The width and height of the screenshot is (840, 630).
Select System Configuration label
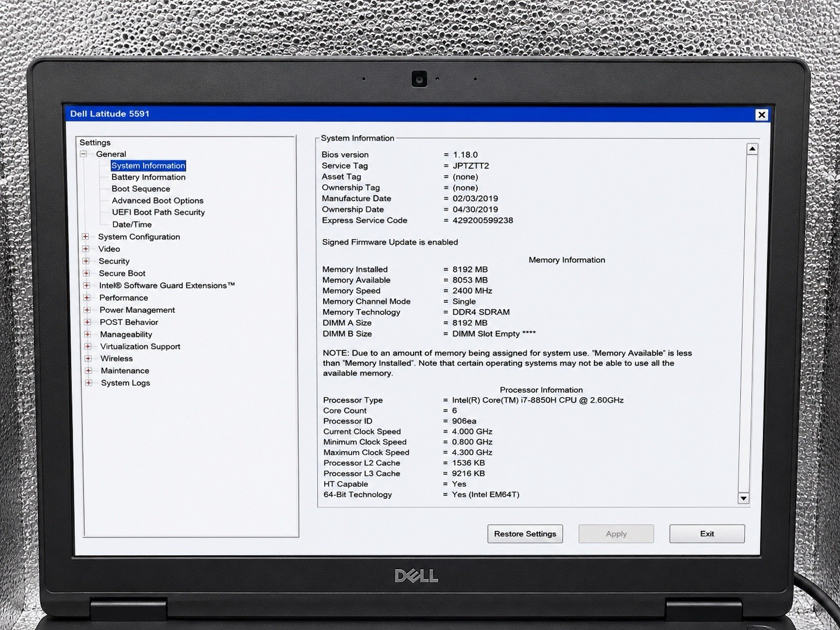(139, 237)
